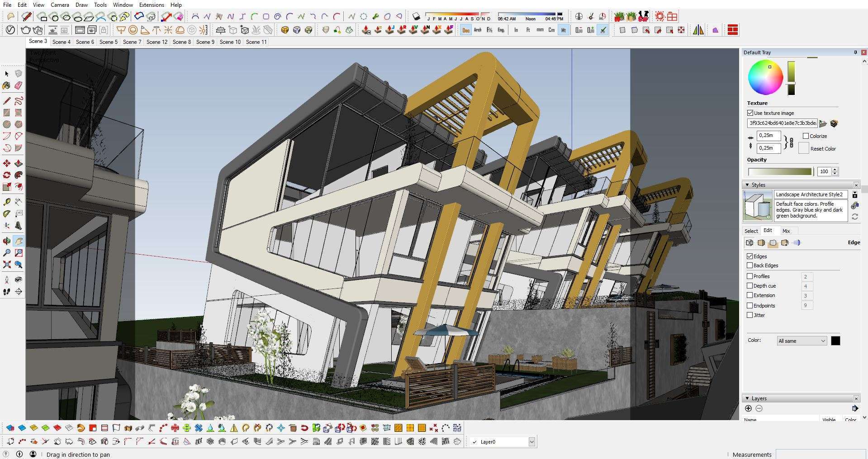The height and width of the screenshot is (459, 868).
Task: Click the Reset Color button
Action: (803, 148)
